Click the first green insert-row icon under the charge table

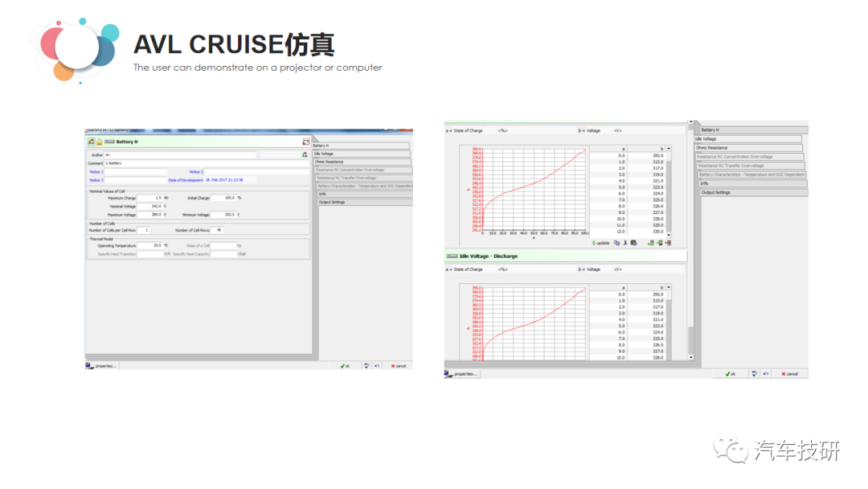pyautogui.click(x=650, y=242)
